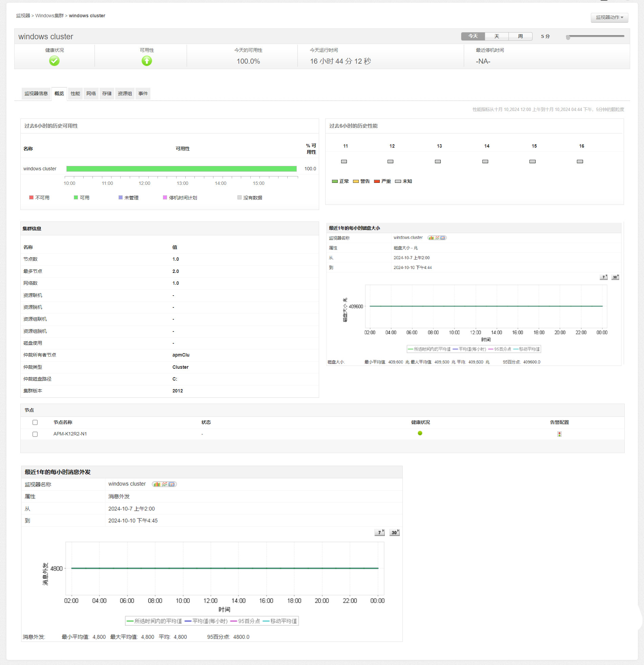Switch to the 监视器信息 tab

pos(36,94)
